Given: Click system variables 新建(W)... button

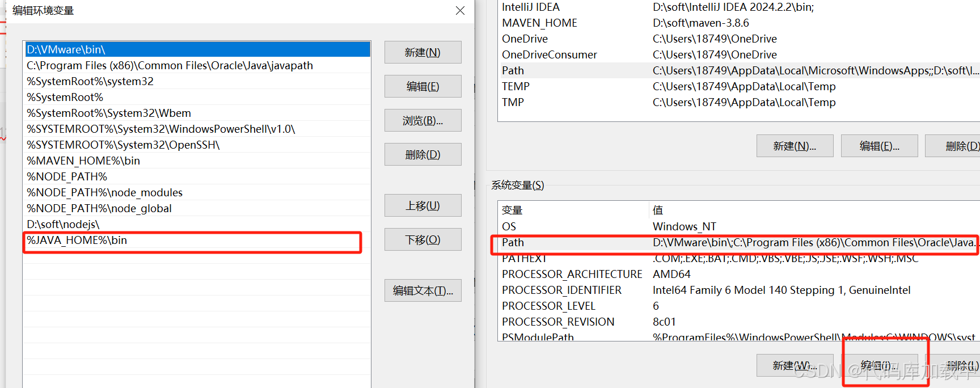Looking at the screenshot, I should [795, 365].
